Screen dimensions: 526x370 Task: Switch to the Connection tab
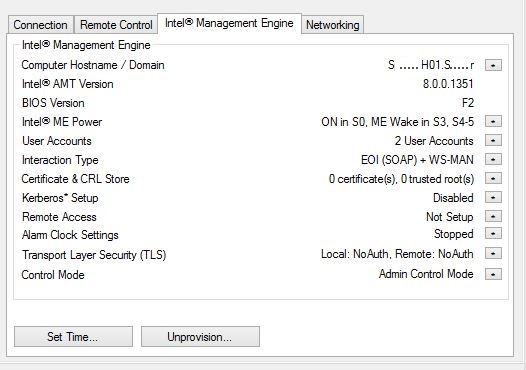coord(40,24)
